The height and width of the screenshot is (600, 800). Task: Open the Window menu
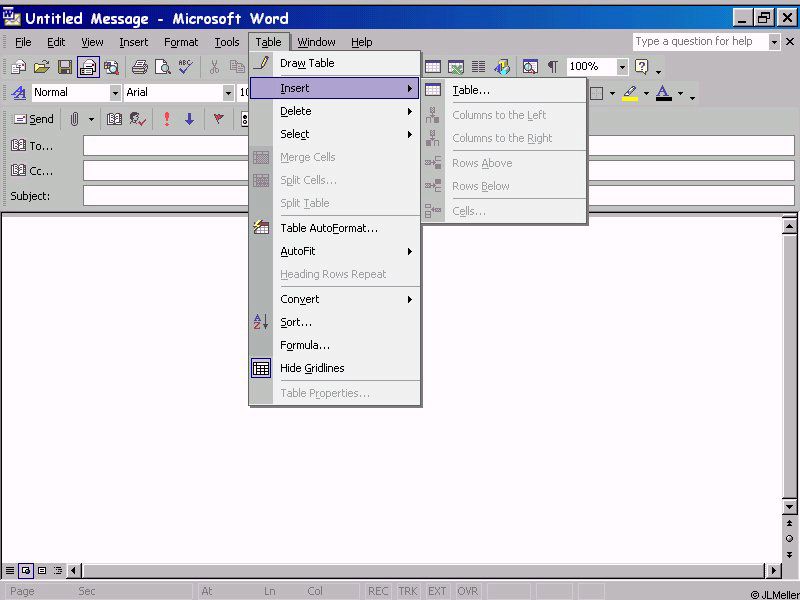pyautogui.click(x=316, y=42)
